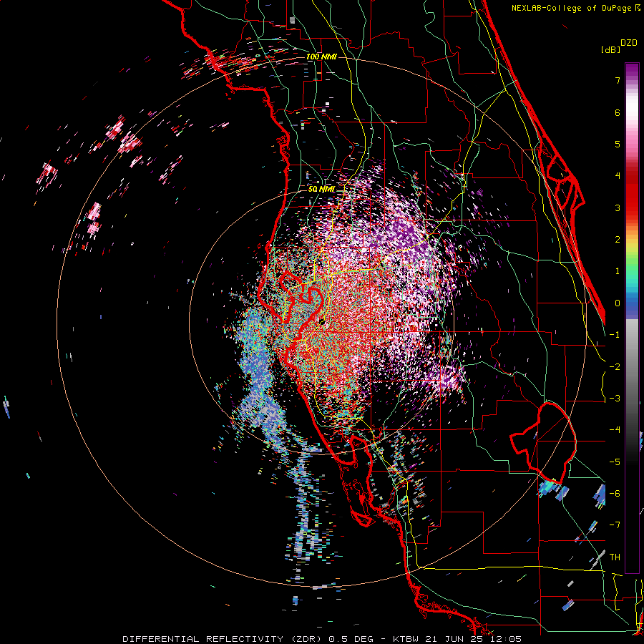The image size is (644, 644).
Task: Click the [dB] units label
Action: point(611,49)
